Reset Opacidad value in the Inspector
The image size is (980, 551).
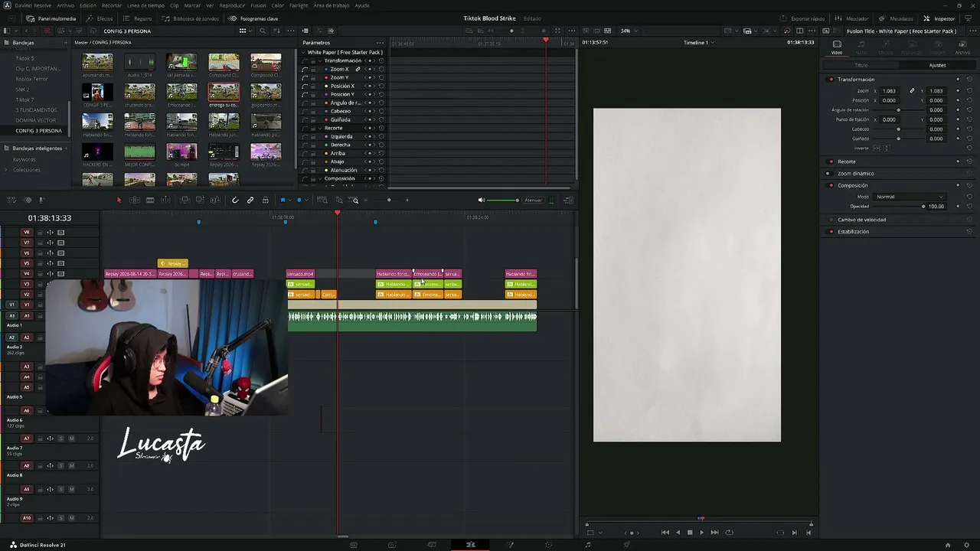tap(970, 207)
